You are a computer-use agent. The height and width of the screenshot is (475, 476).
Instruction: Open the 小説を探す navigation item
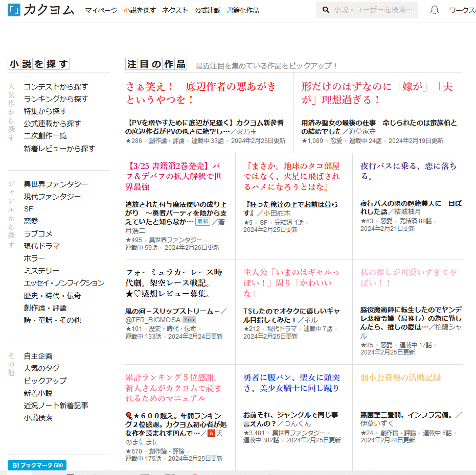point(140,10)
